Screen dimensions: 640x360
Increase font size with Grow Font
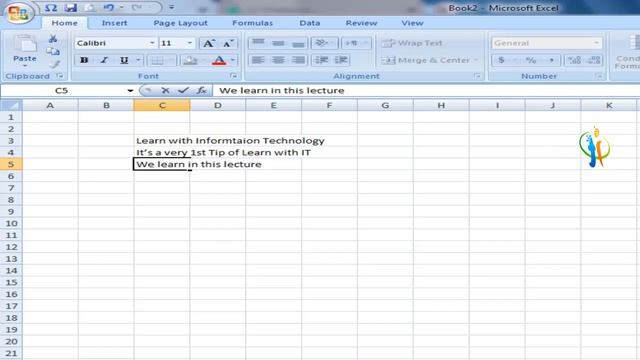(208, 43)
